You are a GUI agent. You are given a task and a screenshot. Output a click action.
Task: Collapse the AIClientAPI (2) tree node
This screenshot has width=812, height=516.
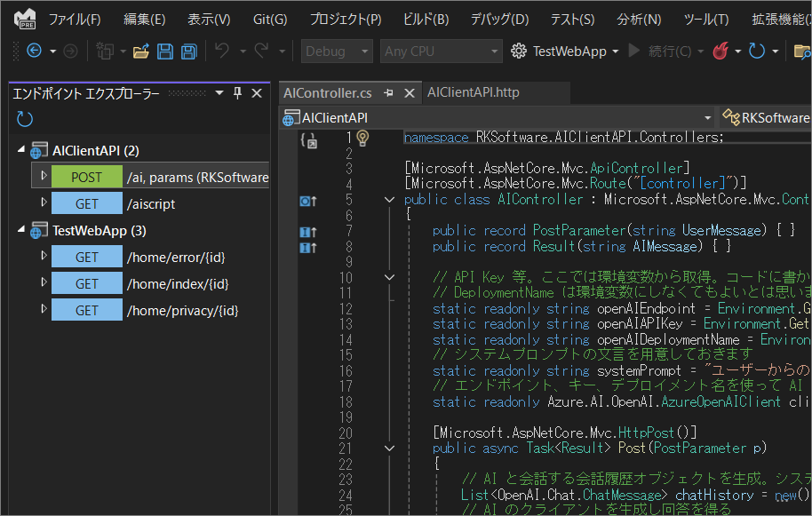21,149
